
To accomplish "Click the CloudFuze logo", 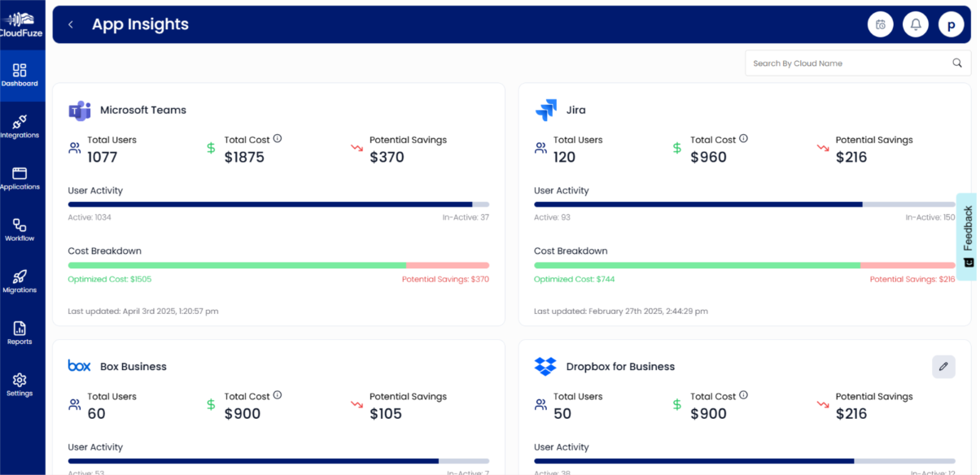I will [x=22, y=24].
